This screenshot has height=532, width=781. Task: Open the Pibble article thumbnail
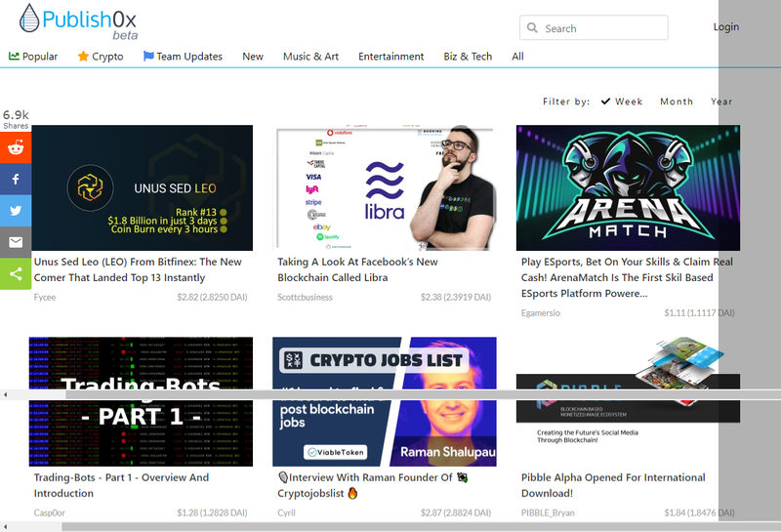pyautogui.click(x=628, y=401)
